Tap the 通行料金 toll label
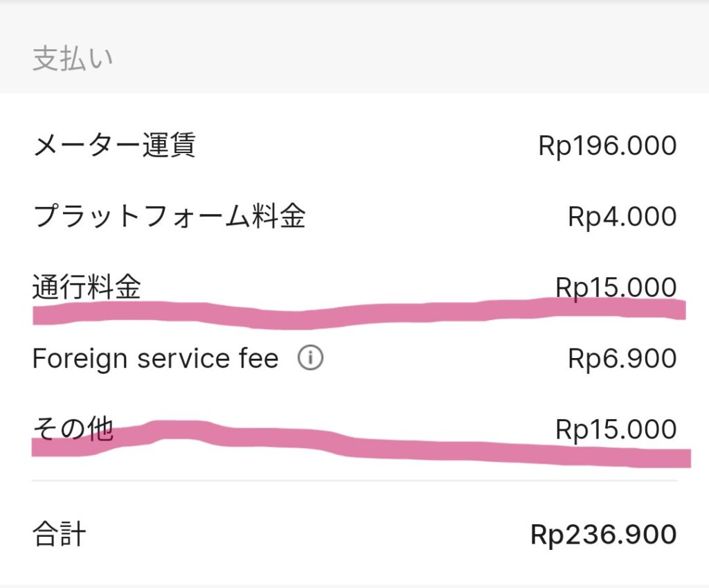The height and width of the screenshot is (588, 709). pyautogui.click(x=87, y=287)
